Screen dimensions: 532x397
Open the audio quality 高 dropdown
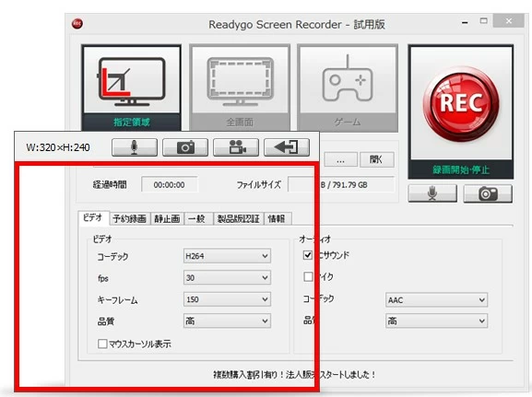click(436, 321)
